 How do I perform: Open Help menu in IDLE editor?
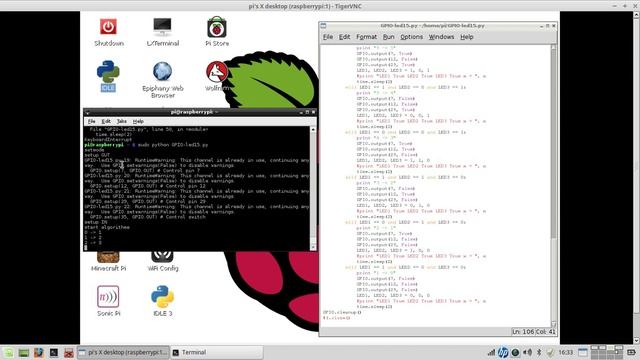click(x=467, y=37)
